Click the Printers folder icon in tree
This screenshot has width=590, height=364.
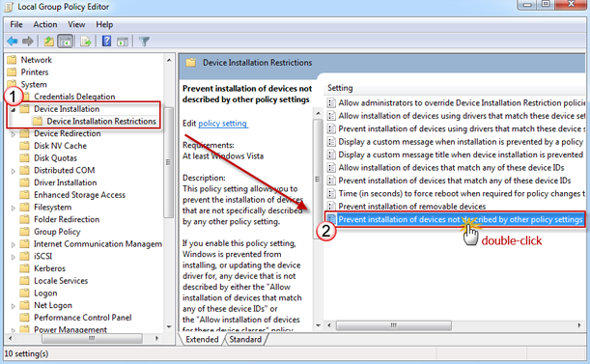pyautogui.click(x=12, y=71)
